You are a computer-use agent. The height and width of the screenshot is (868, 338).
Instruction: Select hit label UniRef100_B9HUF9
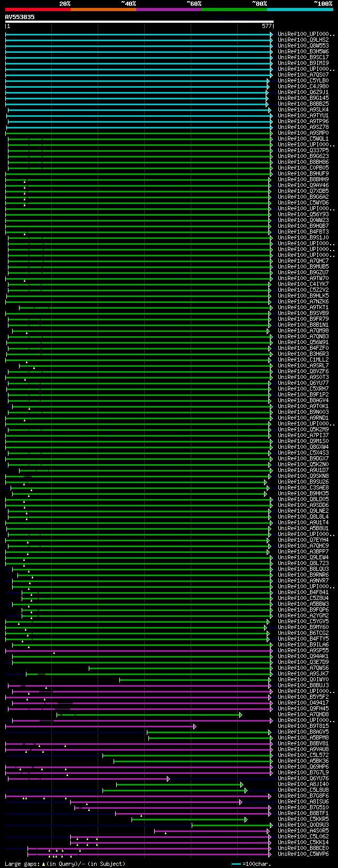click(x=303, y=173)
